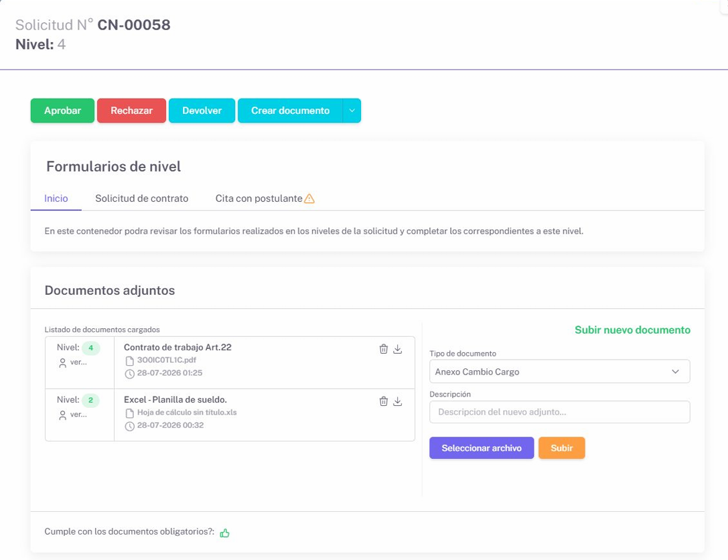Click the ver... user text in Nivel 2 row

pyautogui.click(x=78, y=415)
